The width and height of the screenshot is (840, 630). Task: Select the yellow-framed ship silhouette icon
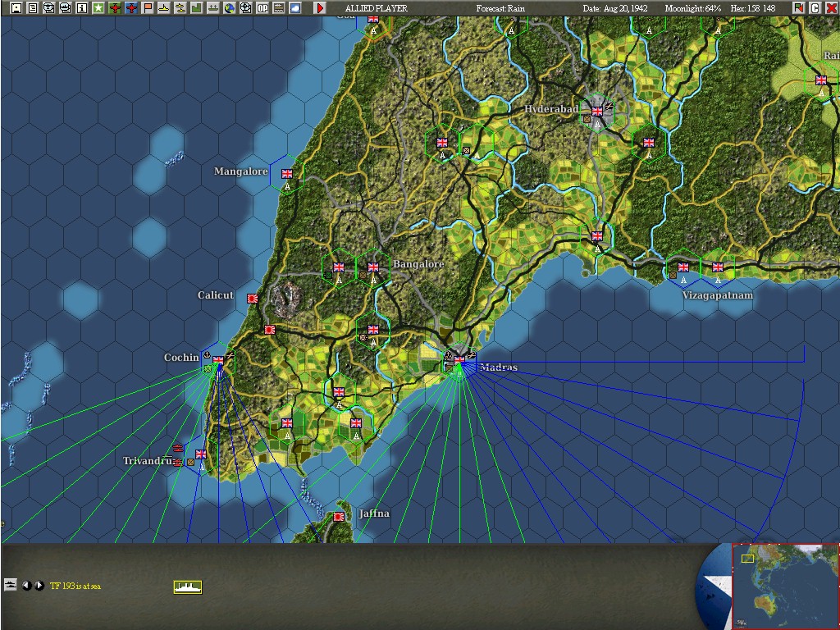(x=188, y=587)
